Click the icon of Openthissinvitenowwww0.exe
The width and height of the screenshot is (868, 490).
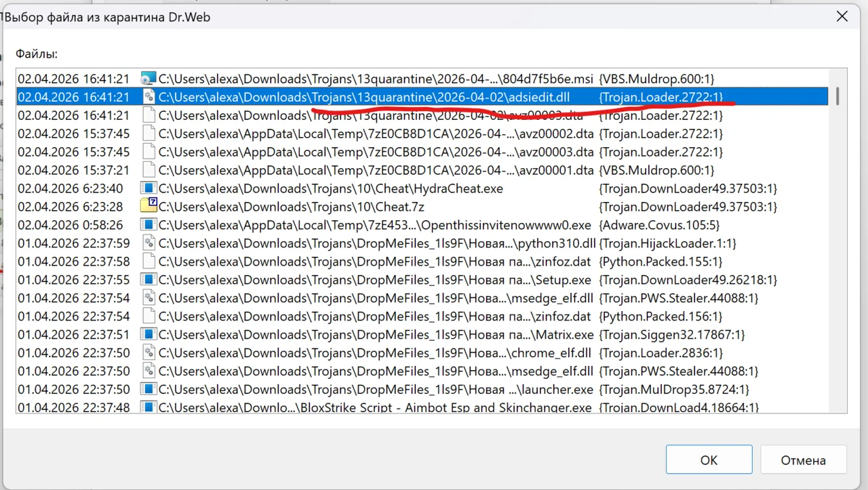pyautogui.click(x=148, y=225)
